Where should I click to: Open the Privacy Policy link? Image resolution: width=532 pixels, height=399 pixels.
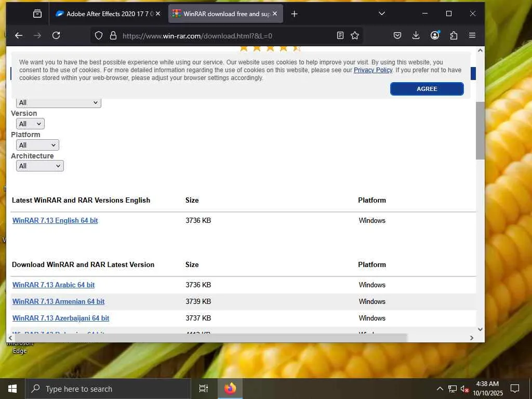(373, 70)
